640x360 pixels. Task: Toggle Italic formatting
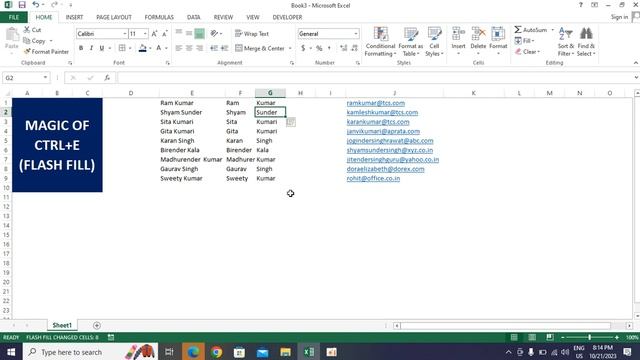point(91,48)
